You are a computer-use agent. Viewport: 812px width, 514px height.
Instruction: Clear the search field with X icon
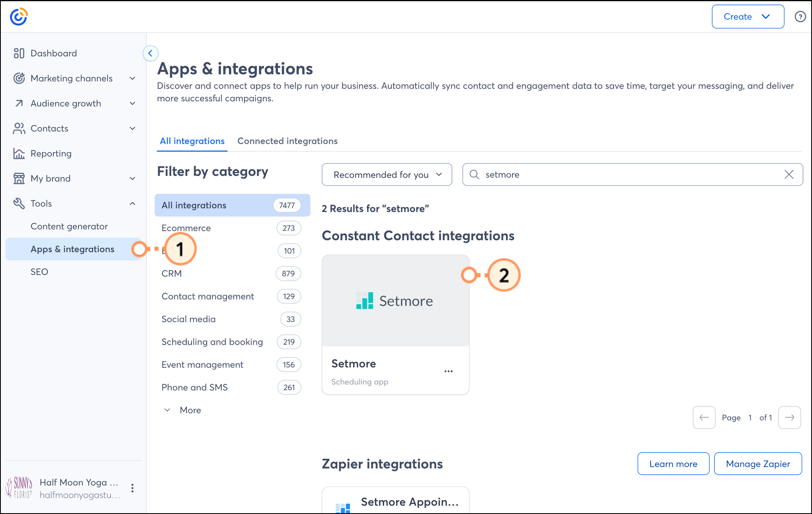(789, 175)
